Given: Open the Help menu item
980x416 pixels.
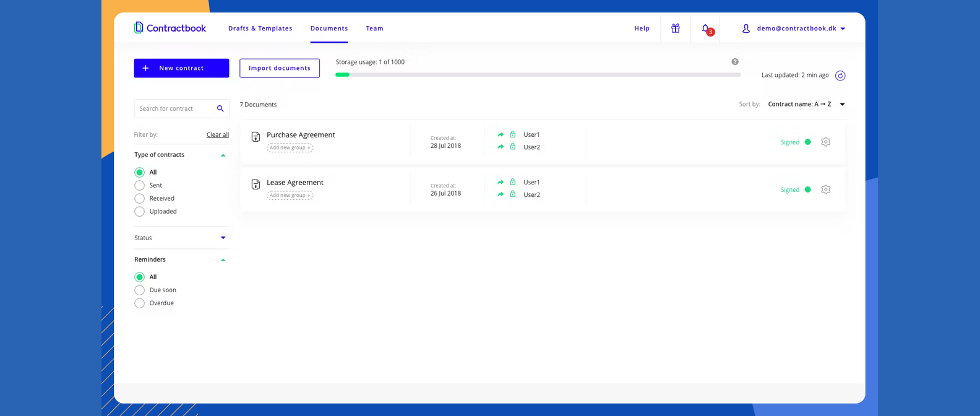Looking at the screenshot, I should (x=642, y=28).
